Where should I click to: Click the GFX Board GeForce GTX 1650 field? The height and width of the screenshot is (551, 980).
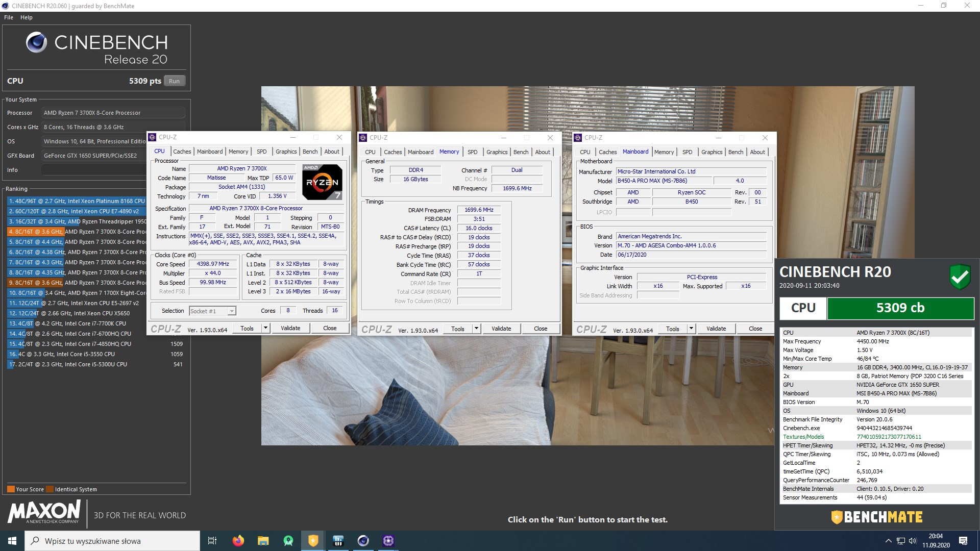[94, 156]
